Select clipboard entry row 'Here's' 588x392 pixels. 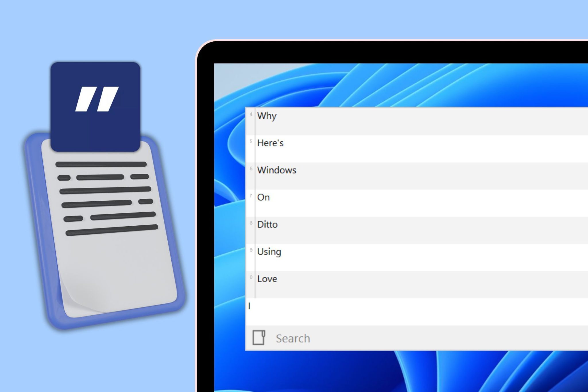click(416, 143)
